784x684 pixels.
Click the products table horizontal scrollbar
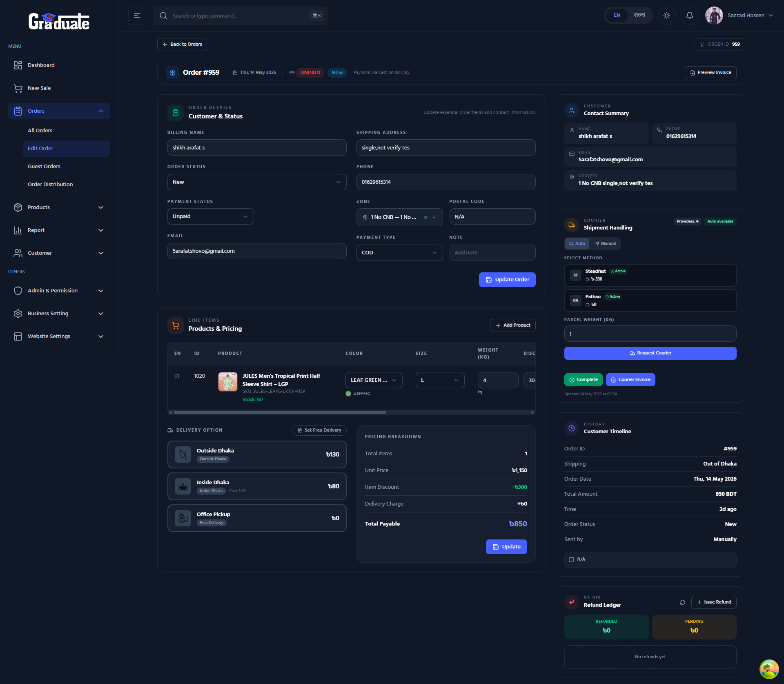[x=280, y=412]
